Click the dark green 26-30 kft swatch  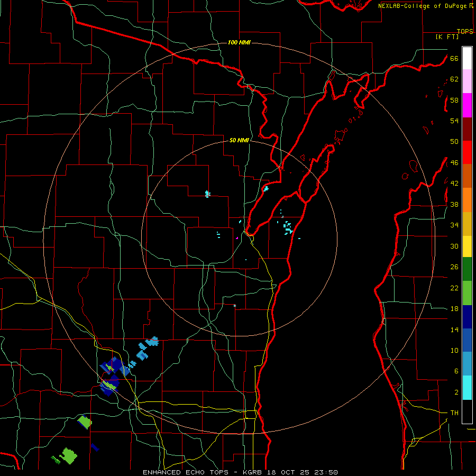(467, 269)
